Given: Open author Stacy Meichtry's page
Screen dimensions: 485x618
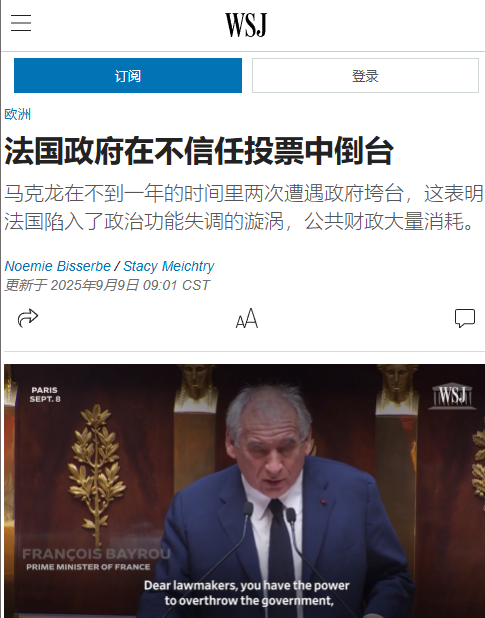Looking at the screenshot, I should click(169, 266).
